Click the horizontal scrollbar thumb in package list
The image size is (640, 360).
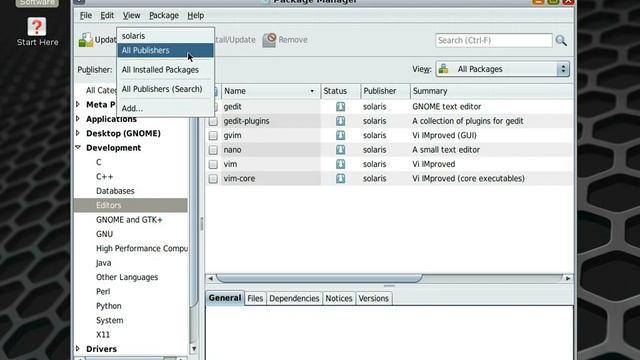(319, 278)
